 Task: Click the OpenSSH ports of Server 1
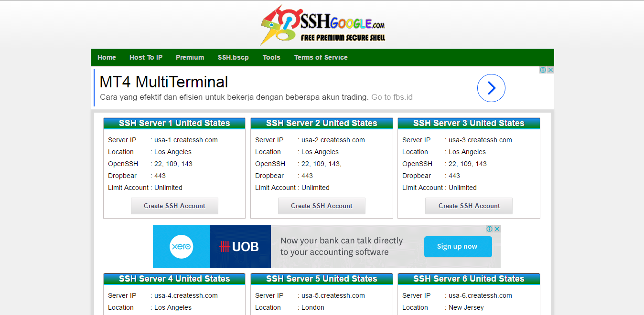click(x=173, y=164)
